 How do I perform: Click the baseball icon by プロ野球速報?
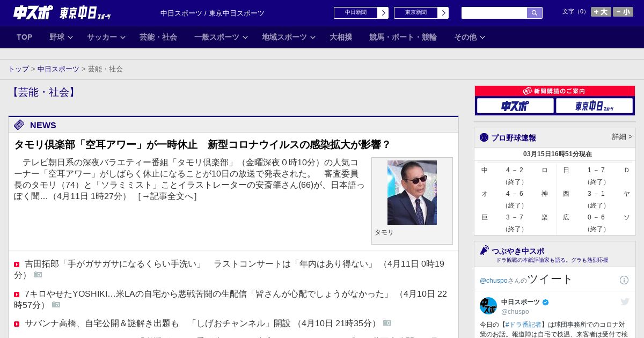tap(484, 137)
